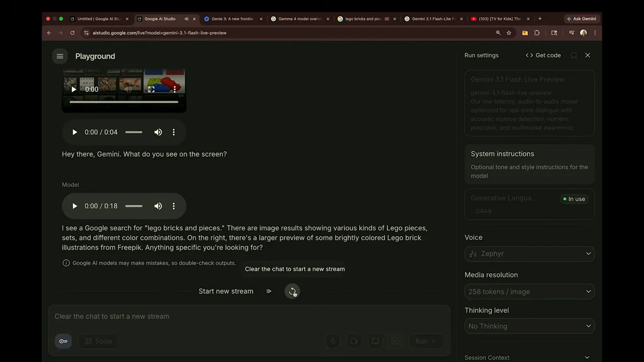Image resolution: width=644 pixels, height=362 pixels.
Task: Click the Get code button
Action: (x=543, y=55)
